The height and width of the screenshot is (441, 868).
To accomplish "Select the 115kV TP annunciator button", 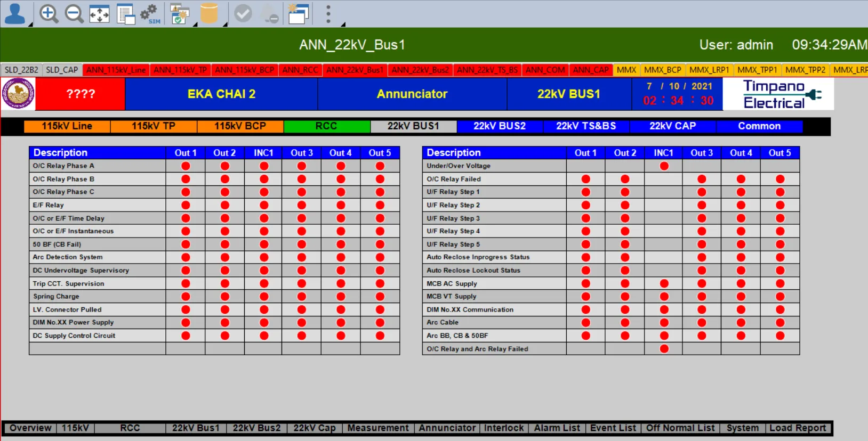I will click(x=154, y=126).
